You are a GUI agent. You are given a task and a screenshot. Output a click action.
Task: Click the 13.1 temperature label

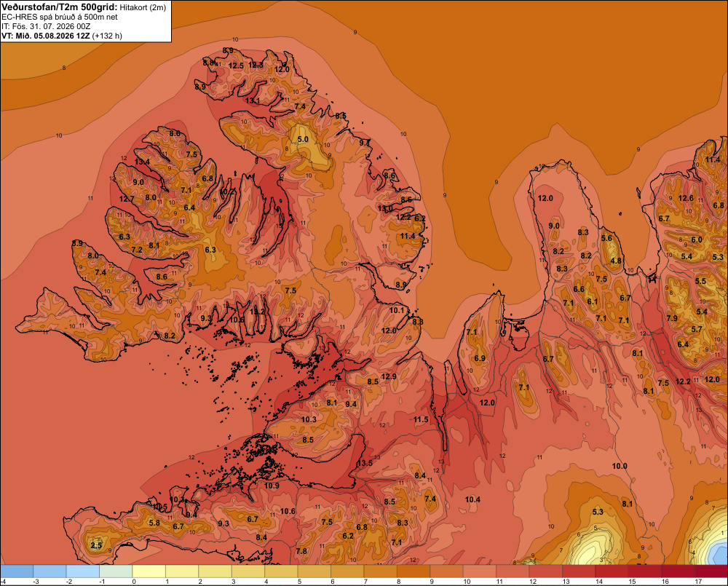[x=253, y=100]
